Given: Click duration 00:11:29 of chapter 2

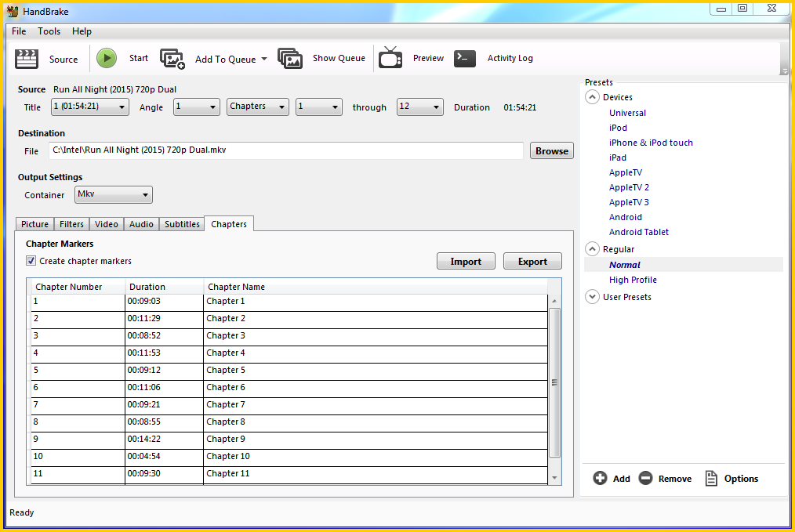Looking at the screenshot, I should coord(164,319).
